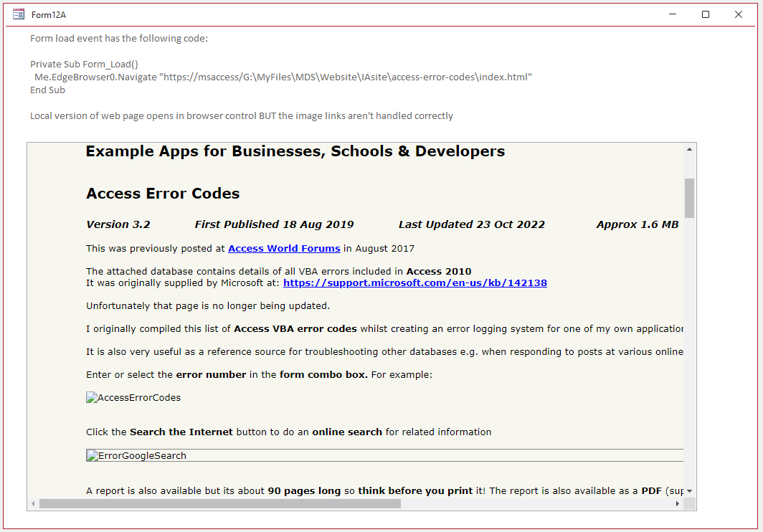Maximize the Form12A window
Viewport: 763px width, 532px height.
pyautogui.click(x=706, y=14)
